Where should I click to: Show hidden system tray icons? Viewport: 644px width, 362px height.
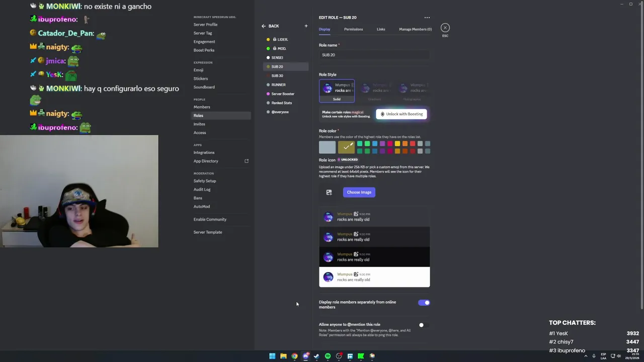[585, 356]
